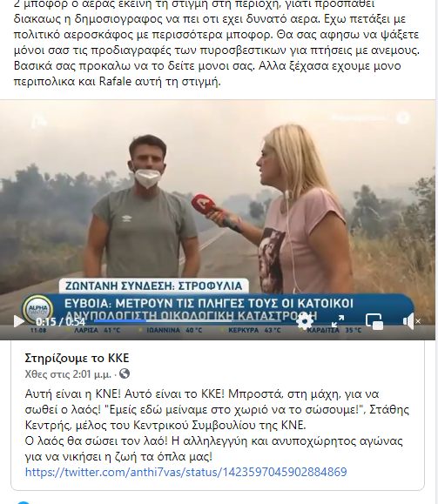Open the Στηρίζουμε το ΚΚΕ page
Viewport: 438px width, 504px height.
coord(77,358)
